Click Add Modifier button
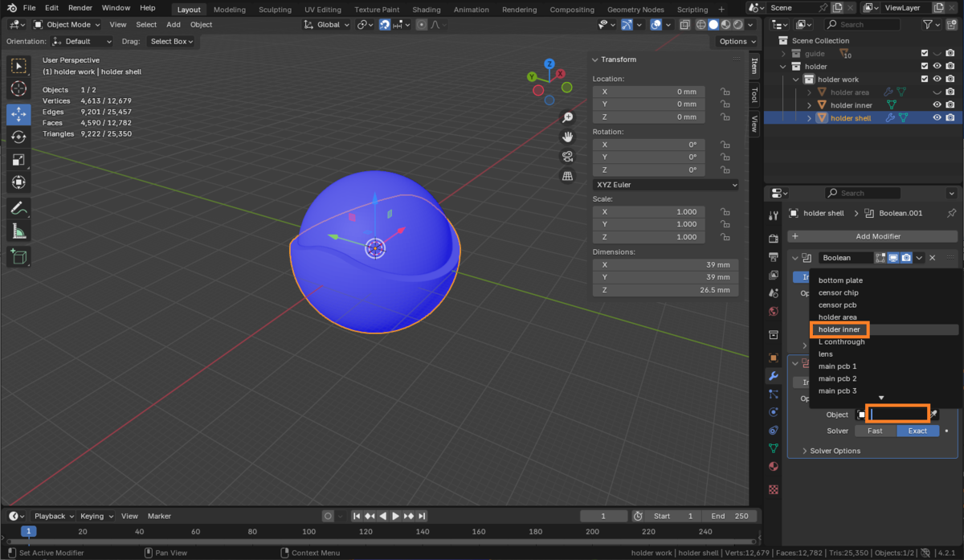 [872, 236]
